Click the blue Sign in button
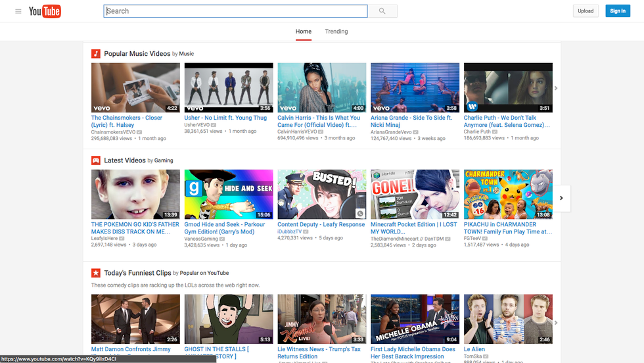This screenshot has height=363, width=644. 618,11
